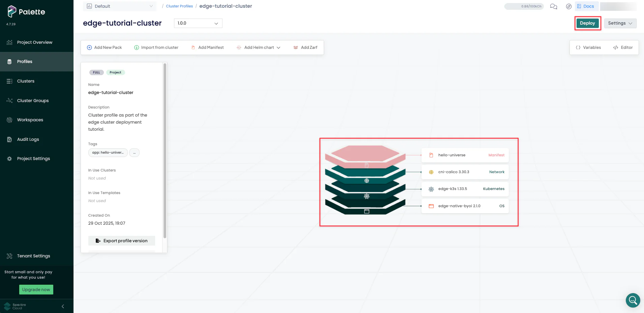
Task: Select the hello-universe Manifest layer
Action: [465, 155]
